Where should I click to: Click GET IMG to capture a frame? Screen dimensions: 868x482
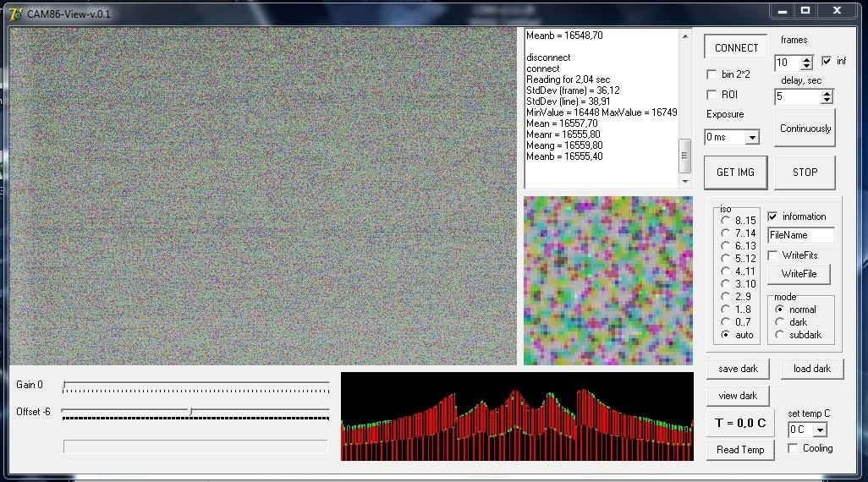735,173
